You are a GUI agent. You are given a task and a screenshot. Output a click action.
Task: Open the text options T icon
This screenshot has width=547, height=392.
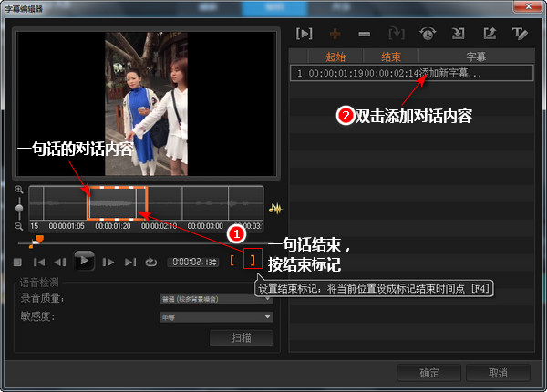pyautogui.click(x=520, y=34)
